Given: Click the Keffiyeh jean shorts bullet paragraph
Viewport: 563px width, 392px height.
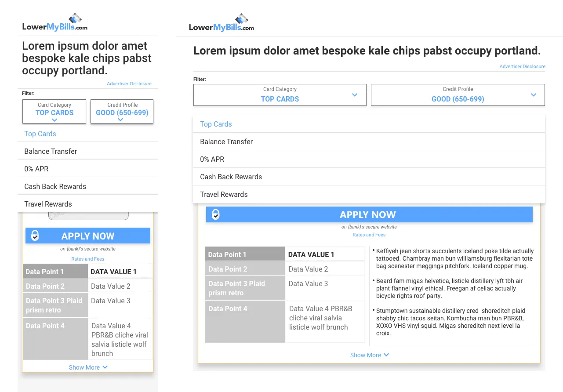Looking at the screenshot, I should click(x=454, y=258).
